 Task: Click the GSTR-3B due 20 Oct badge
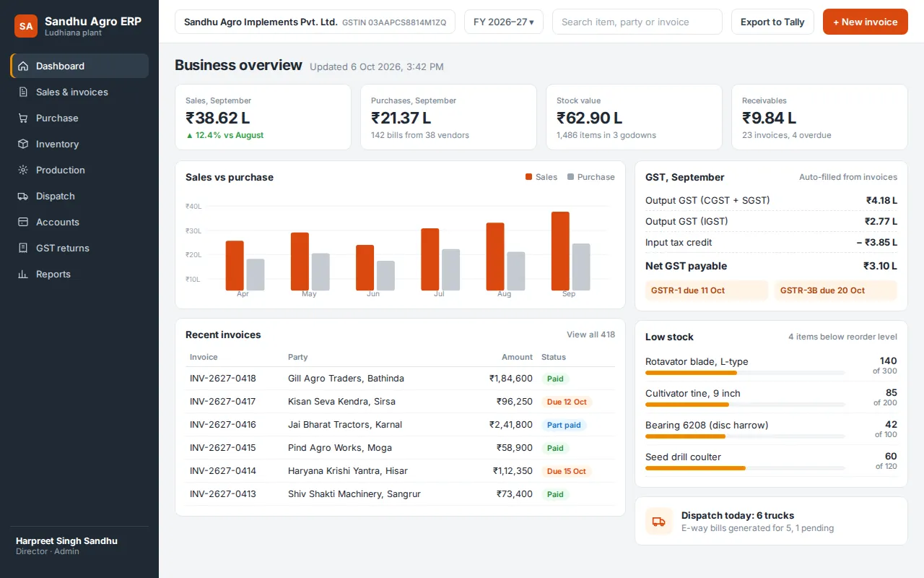coord(836,290)
